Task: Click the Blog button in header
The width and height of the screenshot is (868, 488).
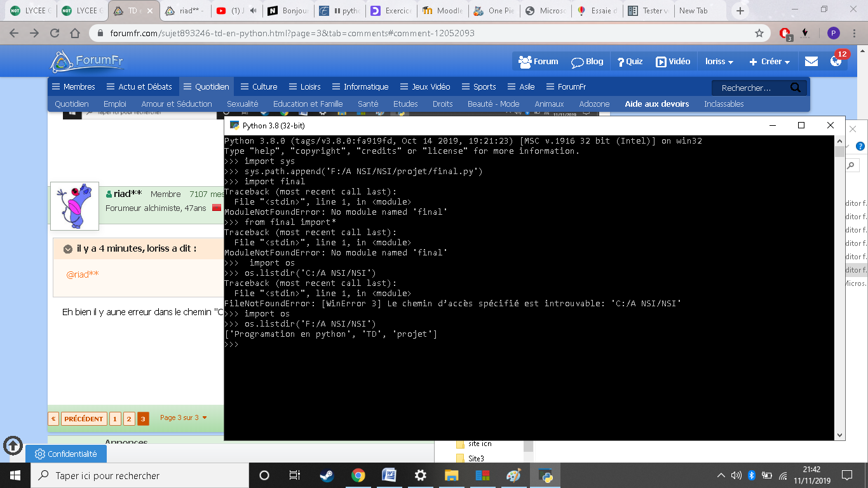Action: click(x=587, y=62)
